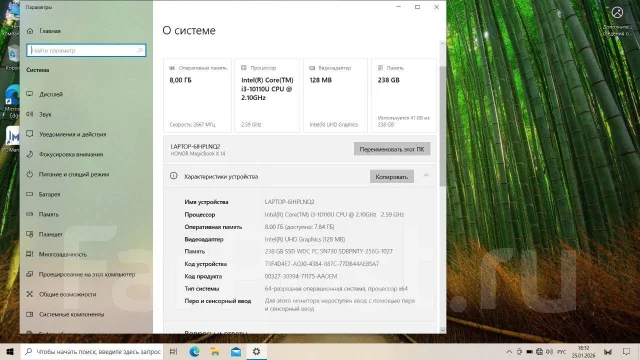Viewport: 640px width, 360px height.
Task: Open Питание и спящий режим settings
Action: tap(74, 174)
